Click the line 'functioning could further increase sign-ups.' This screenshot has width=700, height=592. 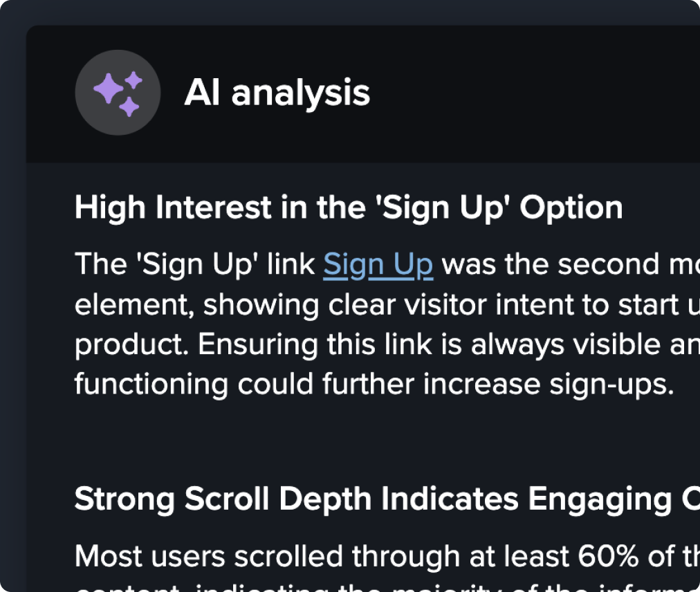[x=374, y=385]
